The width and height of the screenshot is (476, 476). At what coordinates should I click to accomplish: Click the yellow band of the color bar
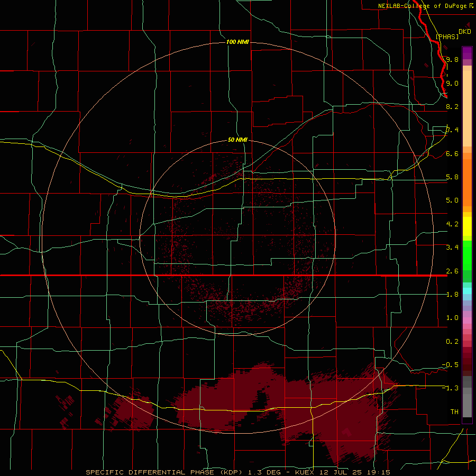tap(467, 226)
